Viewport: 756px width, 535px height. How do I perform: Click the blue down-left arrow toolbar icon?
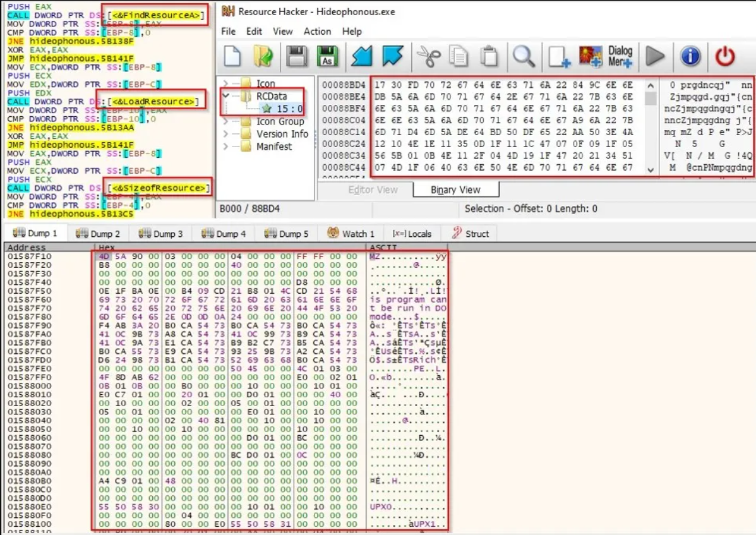pyautogui.click(x=362, y=56)
